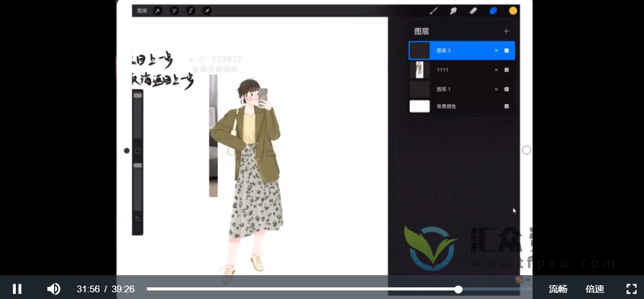Viewport: 644px width, 299px height.
Task: Open the Adjustments magic wand menu
Action: click(174, 11)
